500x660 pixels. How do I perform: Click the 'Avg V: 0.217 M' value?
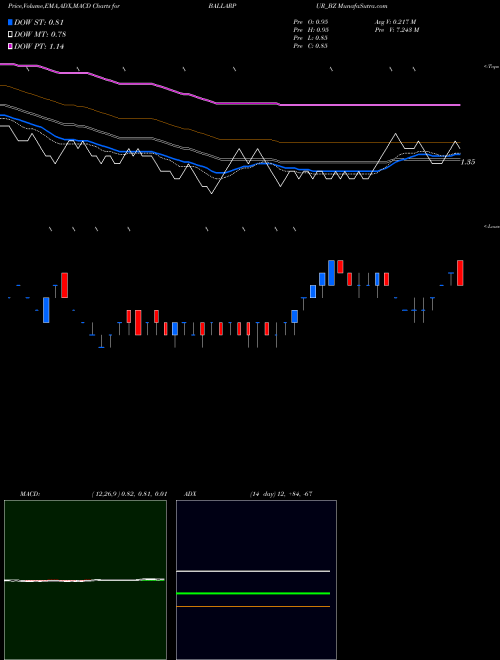395,21
